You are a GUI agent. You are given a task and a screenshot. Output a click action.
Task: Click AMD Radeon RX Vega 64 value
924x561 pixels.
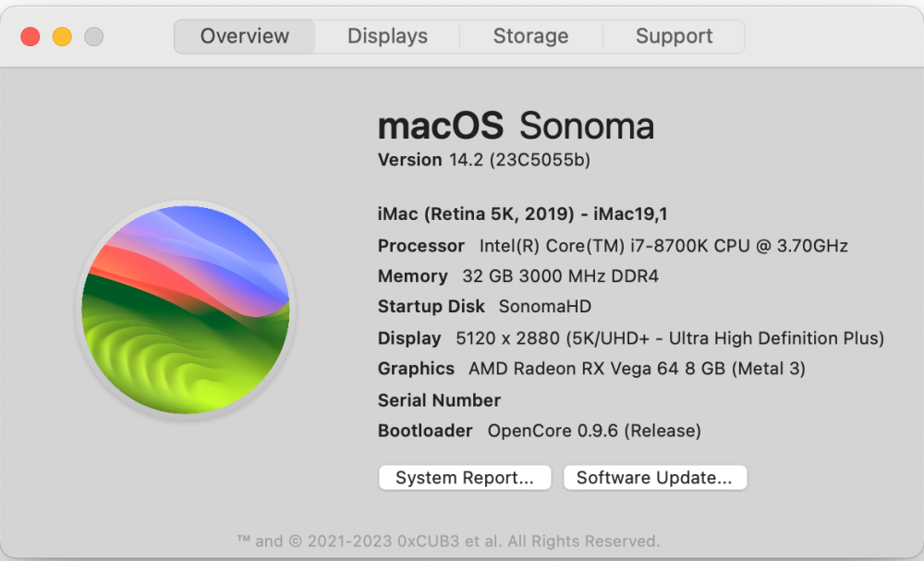[x=637, y=369]
